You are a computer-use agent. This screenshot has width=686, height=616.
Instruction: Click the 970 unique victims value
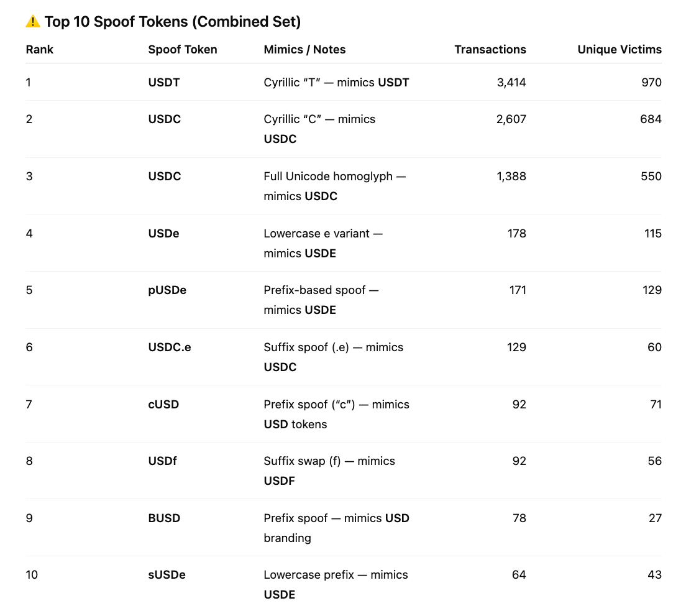pyautogui.click(x=651, y=83)
